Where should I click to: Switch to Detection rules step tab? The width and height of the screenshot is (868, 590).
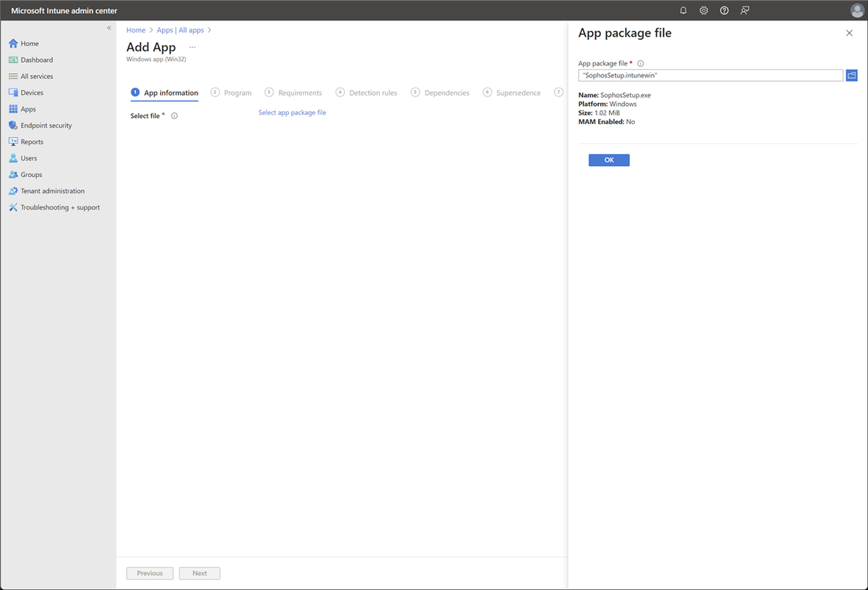point(366,92)
